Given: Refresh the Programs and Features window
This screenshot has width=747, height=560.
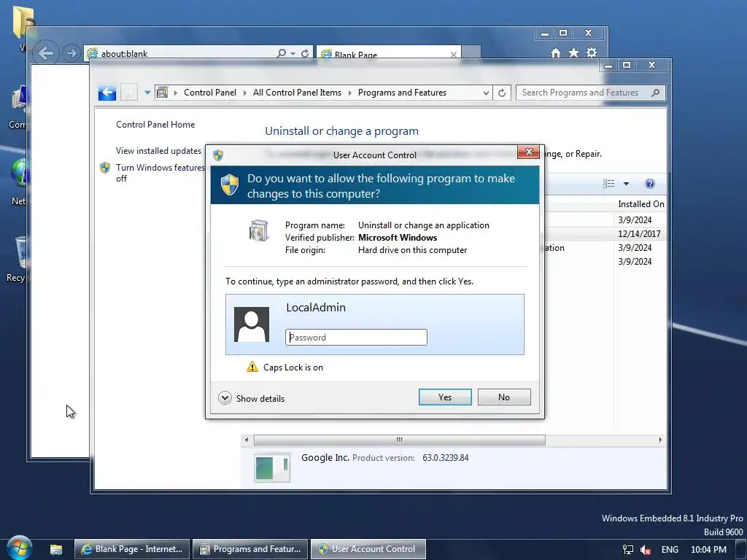Looking at the screenshot, I should [x=502, y=93].
